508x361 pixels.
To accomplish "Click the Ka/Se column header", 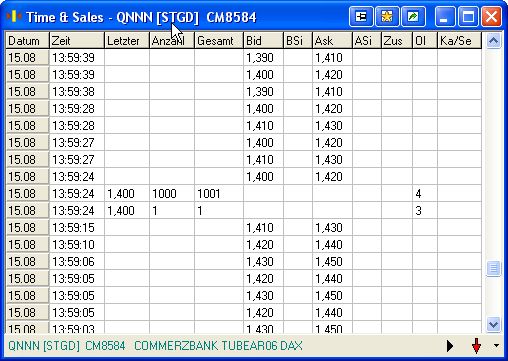I will click(459, 41).
